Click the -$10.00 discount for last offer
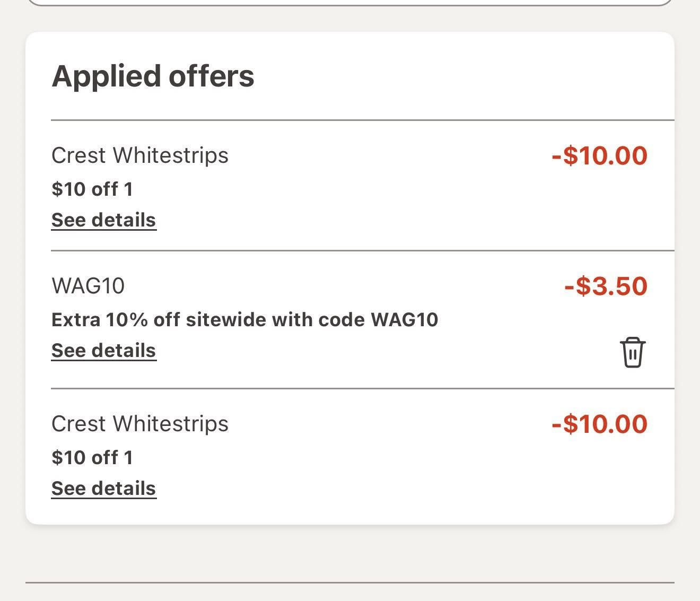700x601 pixels. click(598, 423)
